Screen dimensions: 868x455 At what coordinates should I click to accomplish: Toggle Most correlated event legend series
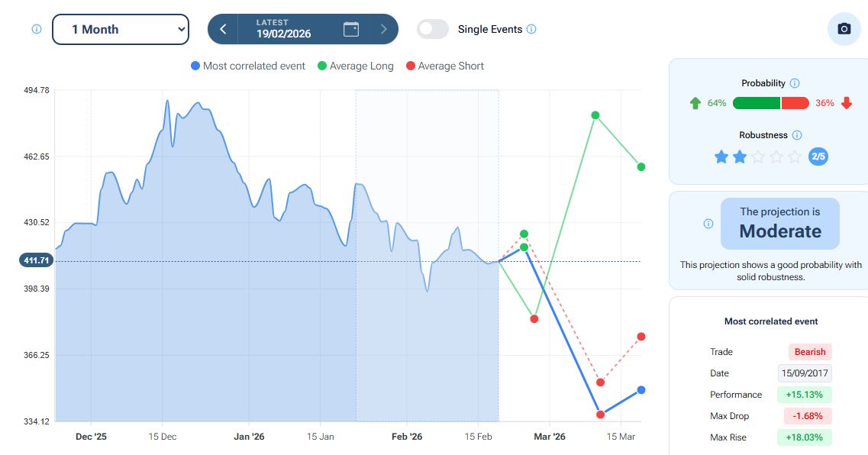tap(247, 66)
